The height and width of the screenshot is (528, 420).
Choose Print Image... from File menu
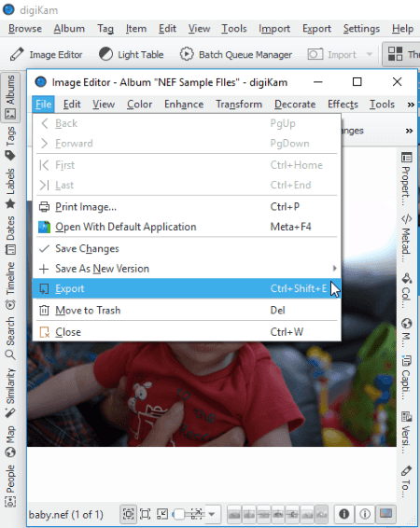click(x=187, y=207)
